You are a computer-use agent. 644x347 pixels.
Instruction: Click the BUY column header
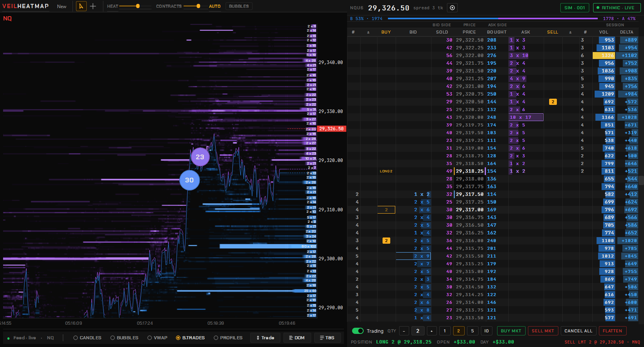pyautogui.click(x=386, y=32)
